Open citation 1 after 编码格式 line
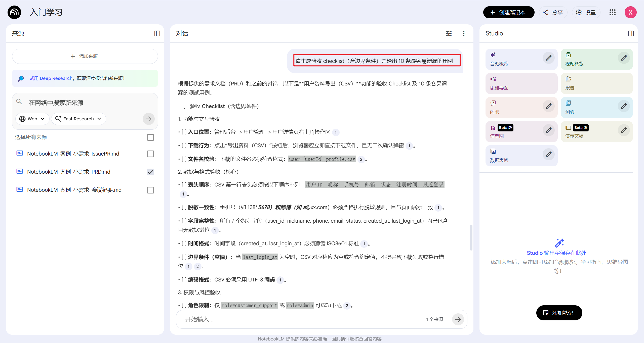Image resolution: width=644 pixels, height=343 pixels. 280,280
